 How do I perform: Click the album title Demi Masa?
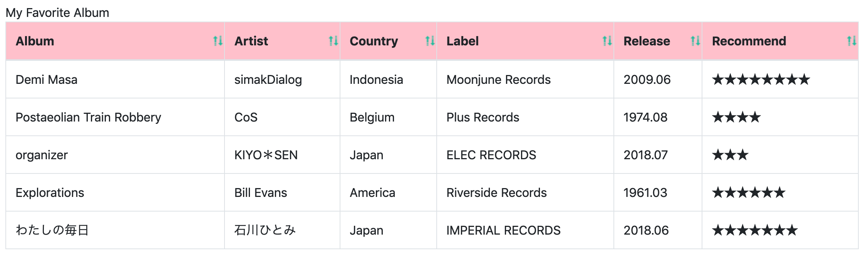(x=46, y=80)
